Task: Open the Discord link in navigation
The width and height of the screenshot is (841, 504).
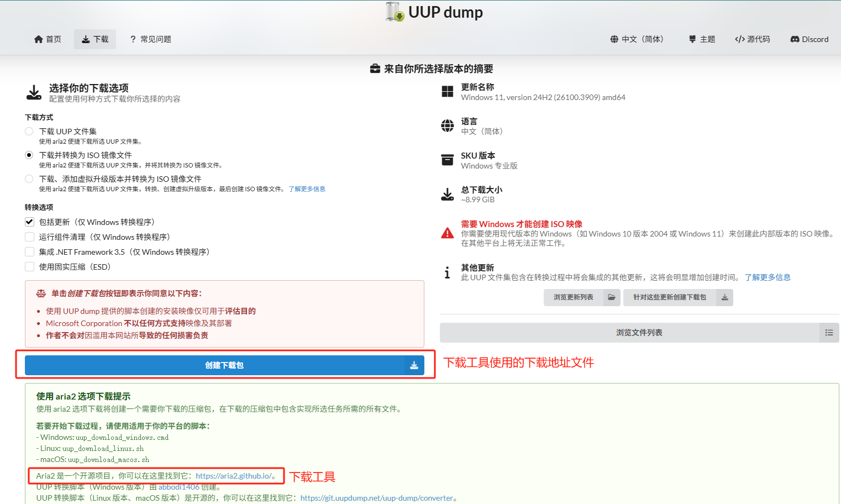Action: click(809, 39)
